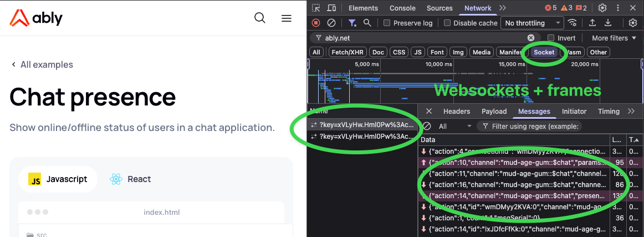This screenshot has height=237, width=644.
Task: Clear the ably.net filter text
Action: coord(531,38)
